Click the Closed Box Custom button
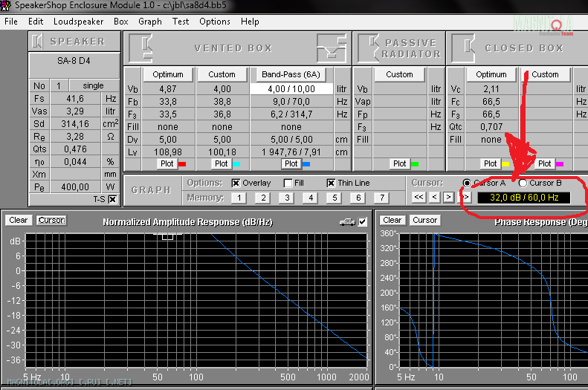The height and width of the screenshot is (390, 588). pyautogui.click(x=545, y=74)
